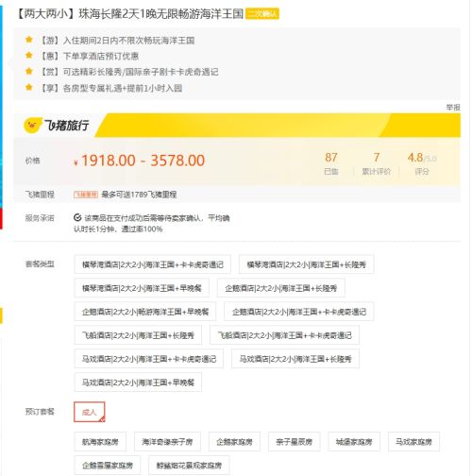This screenshot has height=476, width=472.
Task: Choose 飞船酒店 海洋王国+长隆秀 package
Action: pyautogui.click(x=138, y=335)
